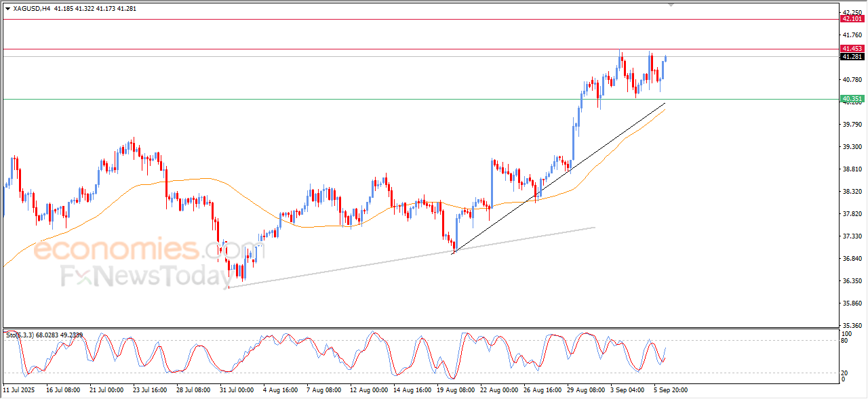Click the 22 Aug 00:00 time label
The image size is (868, 399).
coord(498,390)
